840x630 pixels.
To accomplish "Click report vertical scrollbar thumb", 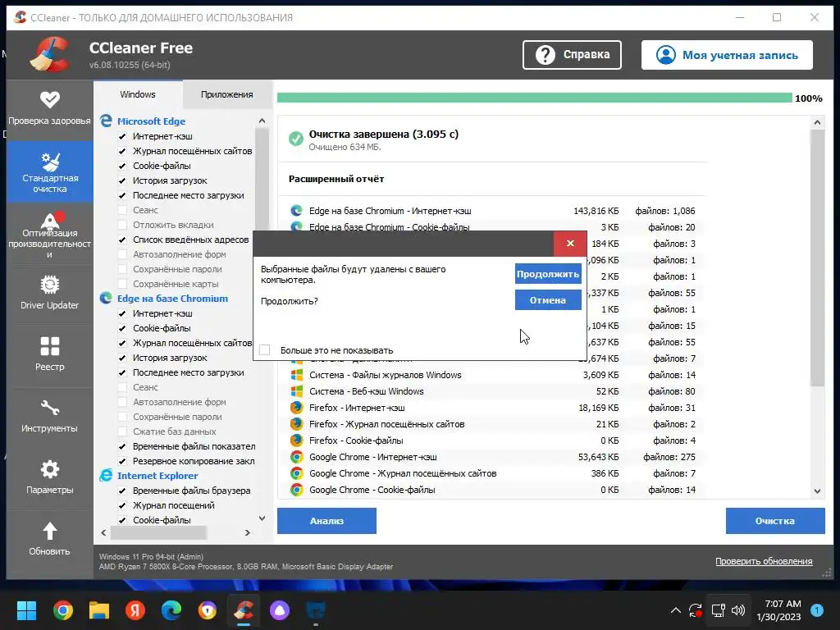I will coord(817,257).
